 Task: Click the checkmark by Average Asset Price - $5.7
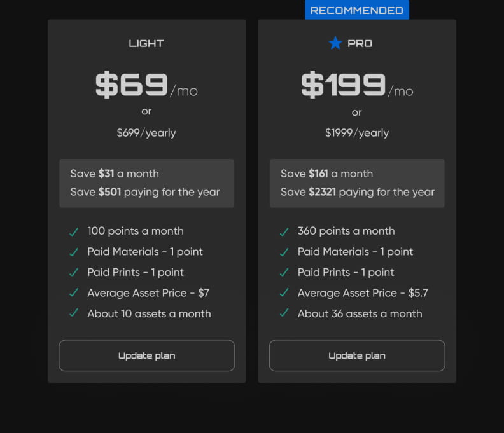point(284,293)
